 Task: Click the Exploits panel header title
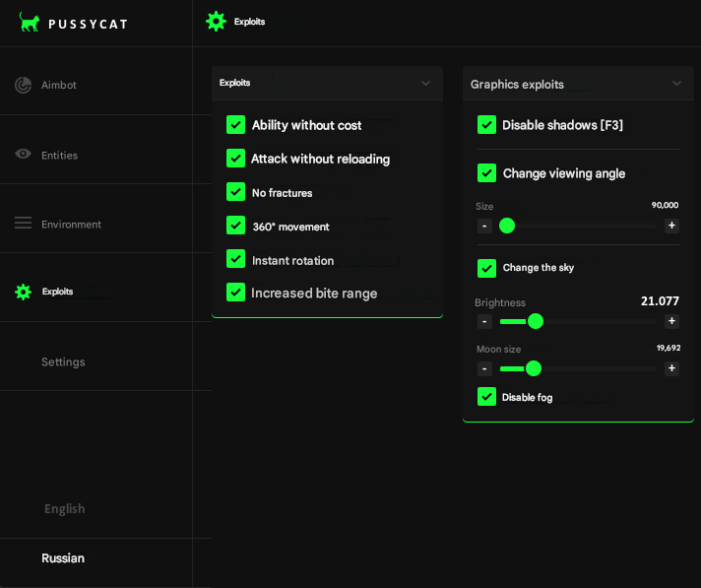(x=234, y=83)
